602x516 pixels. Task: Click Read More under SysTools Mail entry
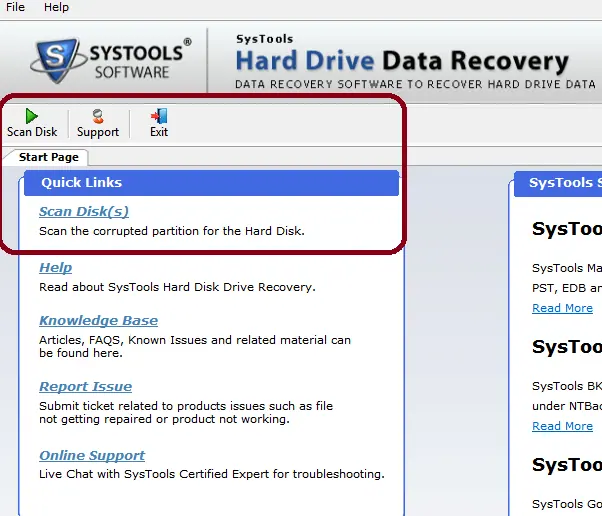click(562, 308)
